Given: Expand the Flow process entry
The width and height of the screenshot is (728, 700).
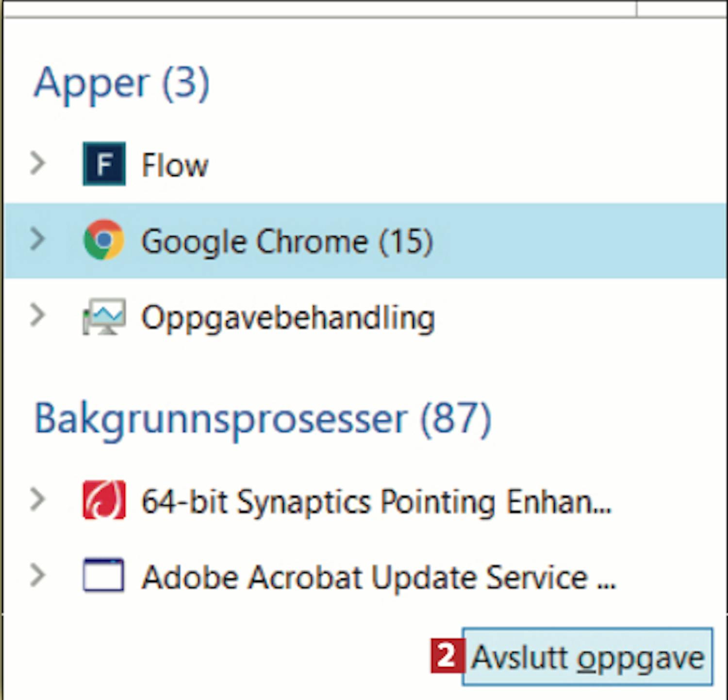Looking at the screenshot, I should (37, 163).
